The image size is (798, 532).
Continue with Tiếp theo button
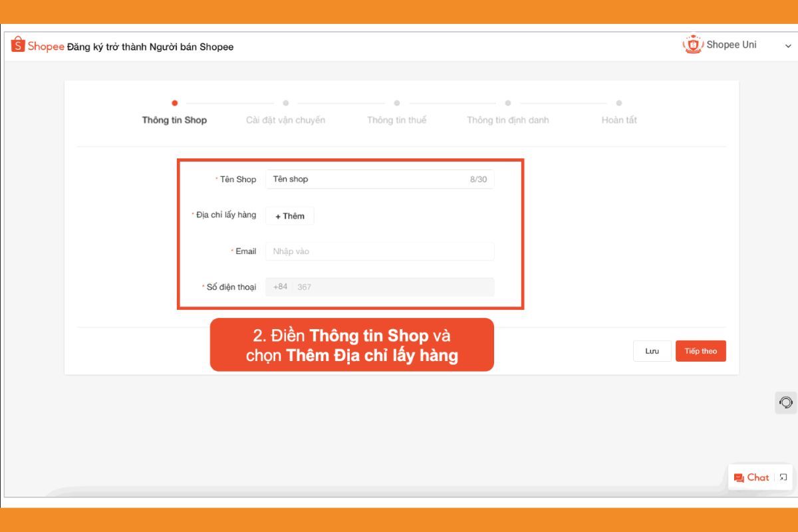point(700,350)
